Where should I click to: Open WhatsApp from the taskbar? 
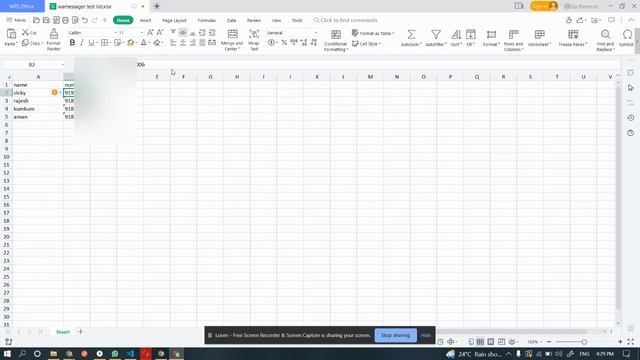tap(115, 353)
